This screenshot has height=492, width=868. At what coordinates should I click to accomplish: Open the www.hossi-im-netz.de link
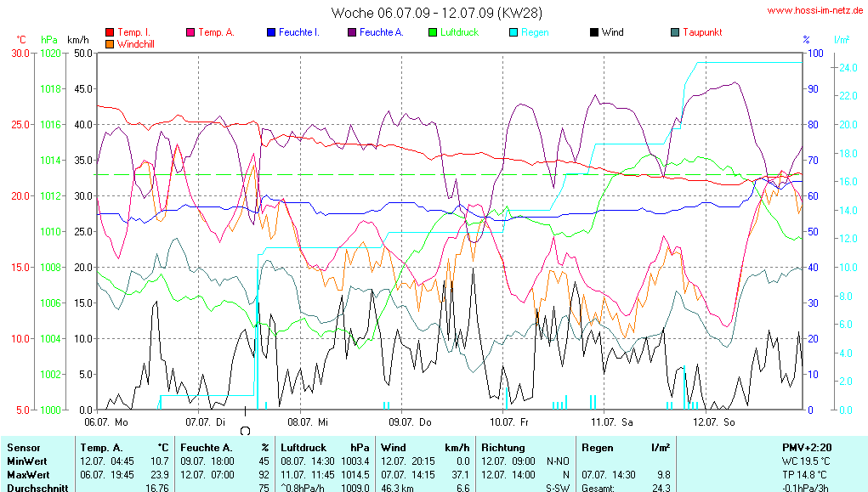816,10
